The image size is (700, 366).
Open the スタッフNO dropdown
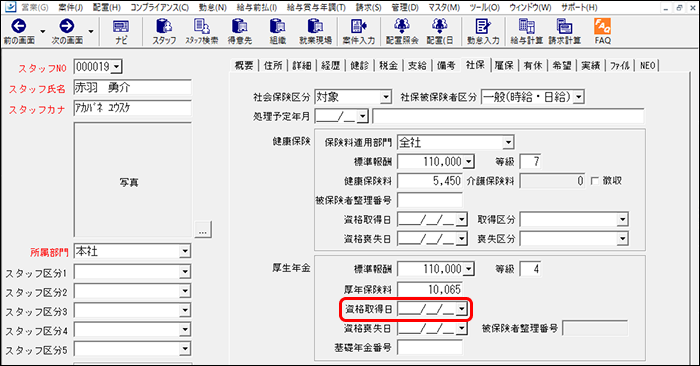117,67
